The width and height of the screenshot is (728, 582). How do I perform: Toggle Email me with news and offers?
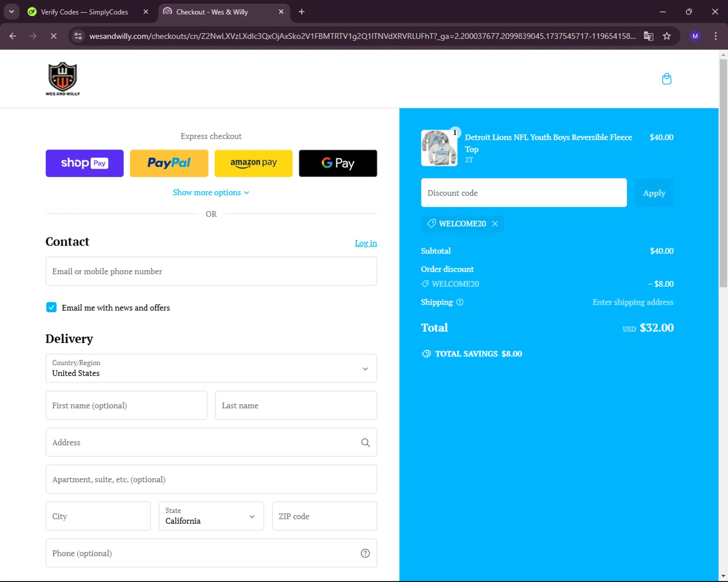coord(51,307)
